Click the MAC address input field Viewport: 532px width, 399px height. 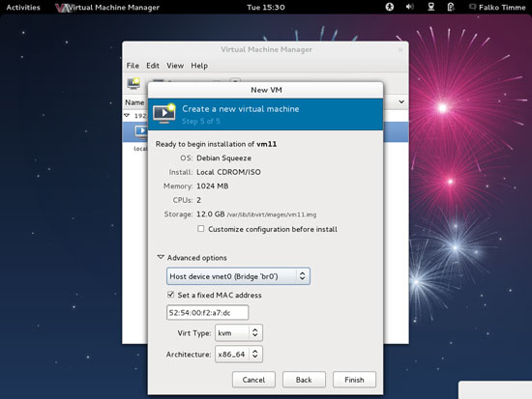(x=207, y=313)
